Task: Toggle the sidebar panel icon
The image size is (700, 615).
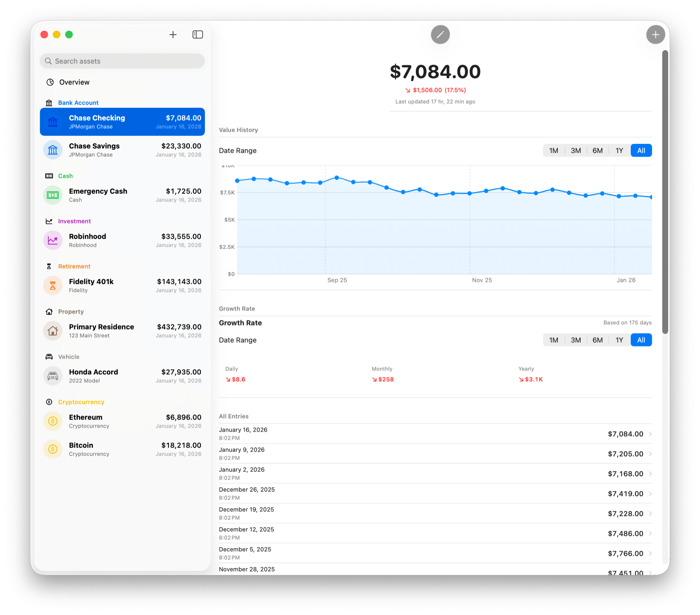Action: click(198, 35)
